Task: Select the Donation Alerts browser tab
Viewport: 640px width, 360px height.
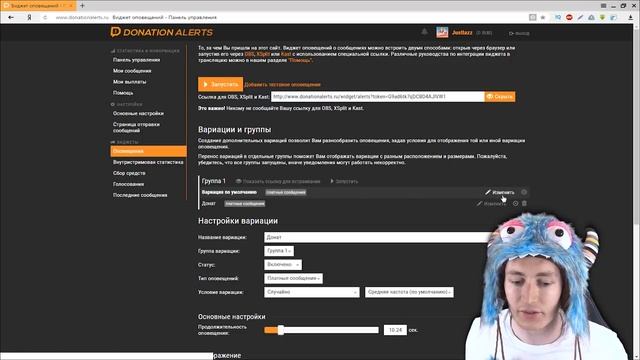Action: [x=38, y=6]
